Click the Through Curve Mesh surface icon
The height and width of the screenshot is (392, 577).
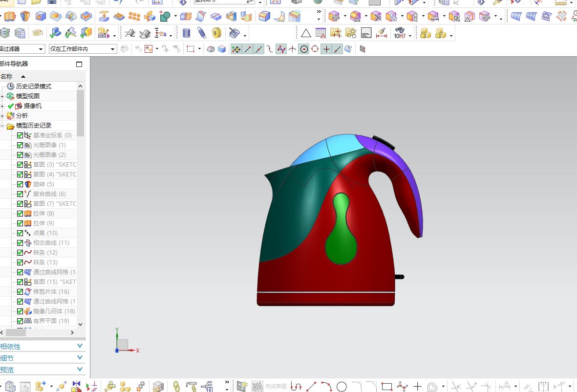[x=532, y=17]
